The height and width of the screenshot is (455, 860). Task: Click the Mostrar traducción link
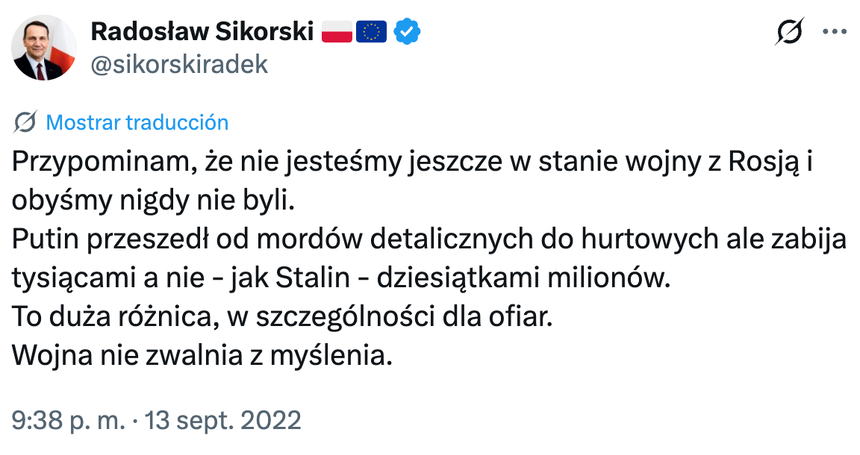pyautogui.click(x=138, y=123)
